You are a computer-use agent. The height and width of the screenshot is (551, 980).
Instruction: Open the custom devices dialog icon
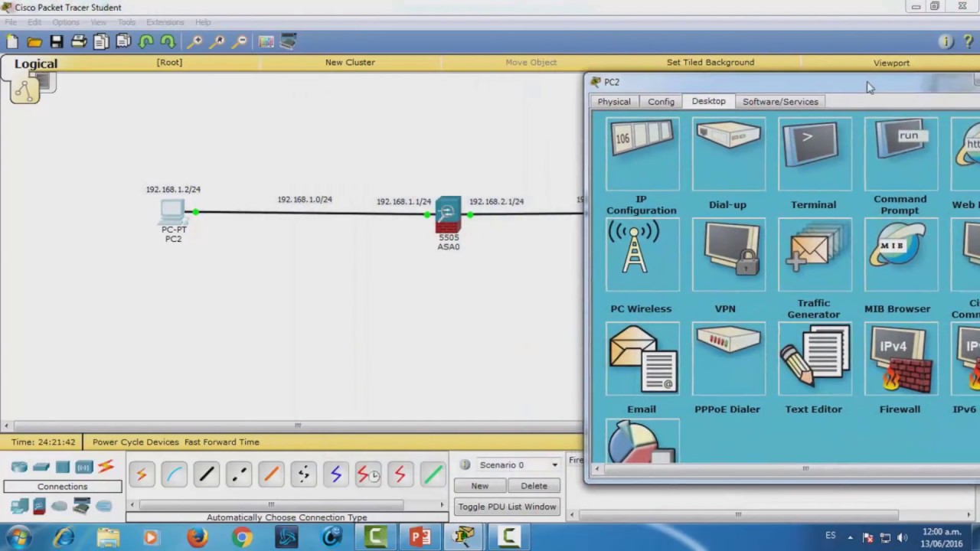289,42
